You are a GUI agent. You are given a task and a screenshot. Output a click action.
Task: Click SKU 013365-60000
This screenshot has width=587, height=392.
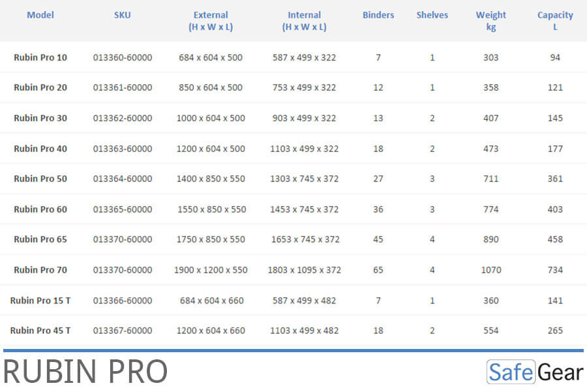coord(123,209)
